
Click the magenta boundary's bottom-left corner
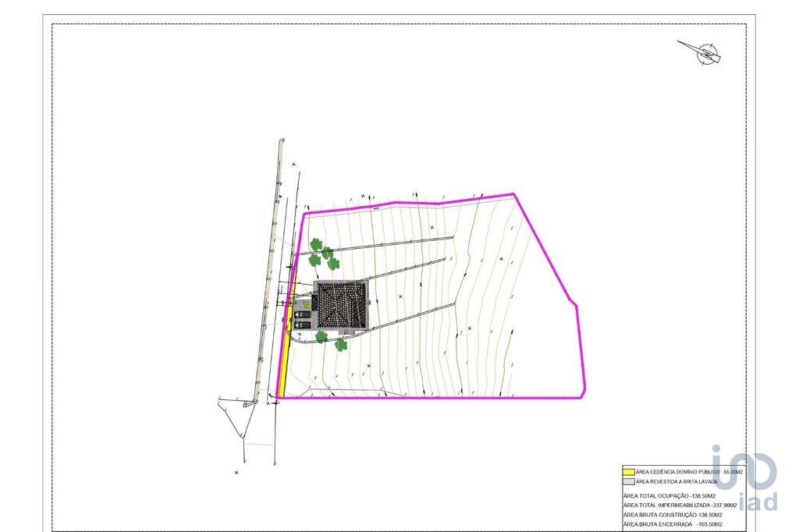click(279, 398)
